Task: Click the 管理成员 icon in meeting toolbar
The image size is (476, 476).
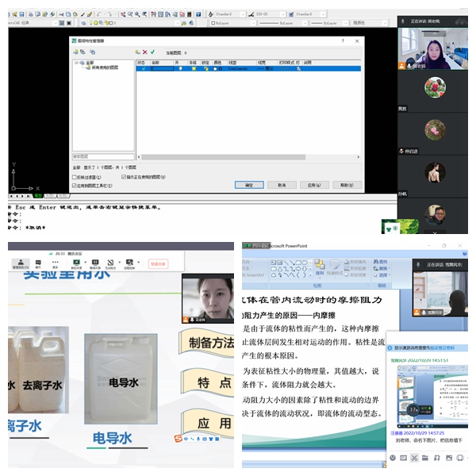Action: click(21, 264)
